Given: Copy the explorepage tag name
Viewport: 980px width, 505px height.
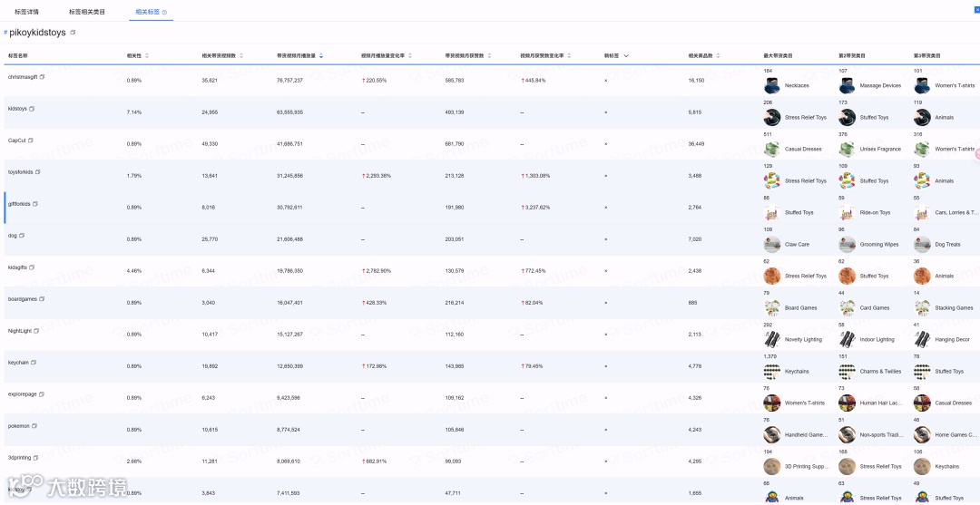Looking at the screenshot, I should pyautogui.click(x=41, y=393).
